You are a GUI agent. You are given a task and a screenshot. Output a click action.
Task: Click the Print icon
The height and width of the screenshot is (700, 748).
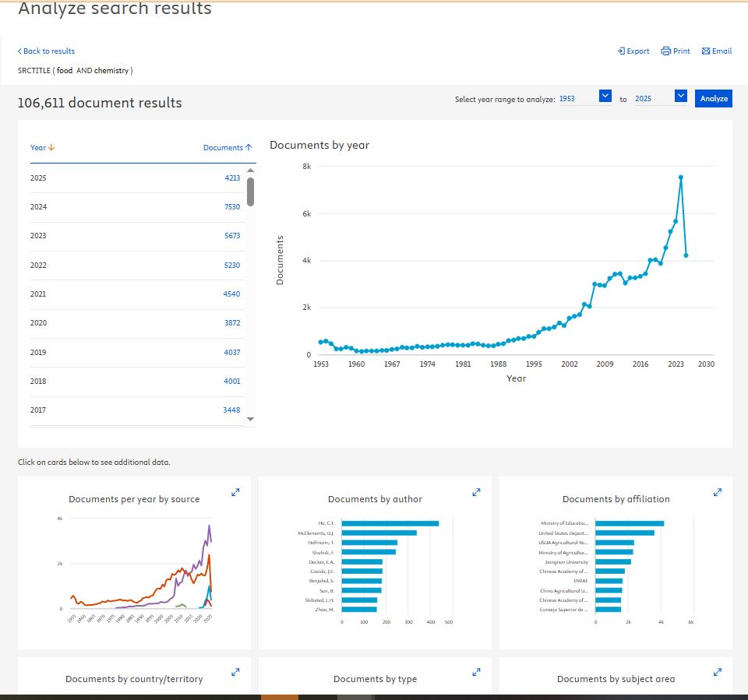tap(666, 51)
